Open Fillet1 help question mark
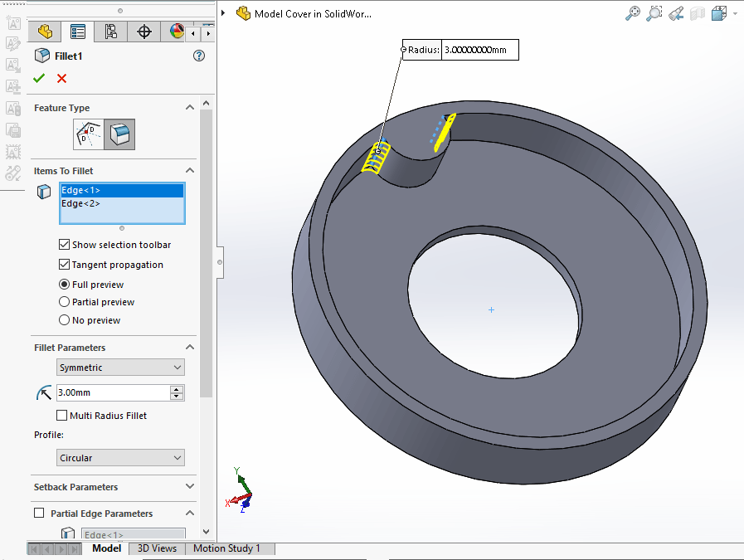Screen dimensions: 744x560 pos(198,56)
